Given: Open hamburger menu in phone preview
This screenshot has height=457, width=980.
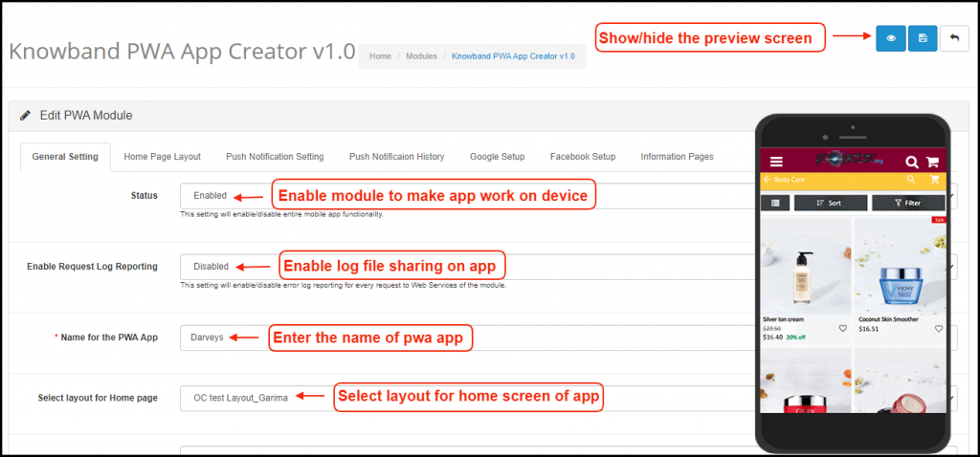Looking at the screenshot, I should pos(776,163).
